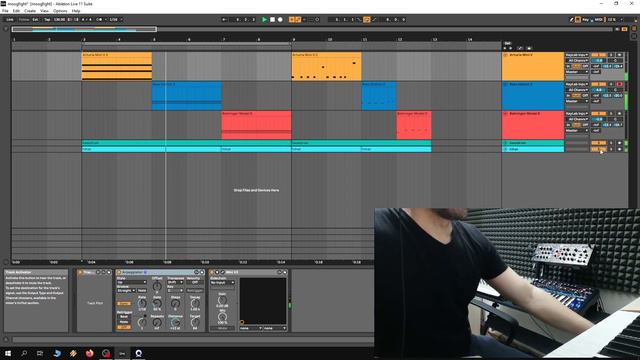Arm the Arturia Mini V track

point(620,55)
